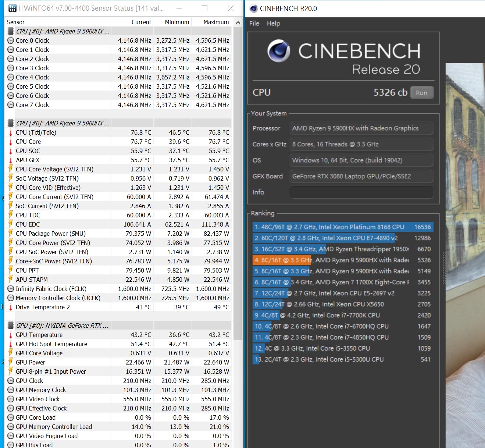Click the lightning icon beside GPU Power

click(11, 362)
